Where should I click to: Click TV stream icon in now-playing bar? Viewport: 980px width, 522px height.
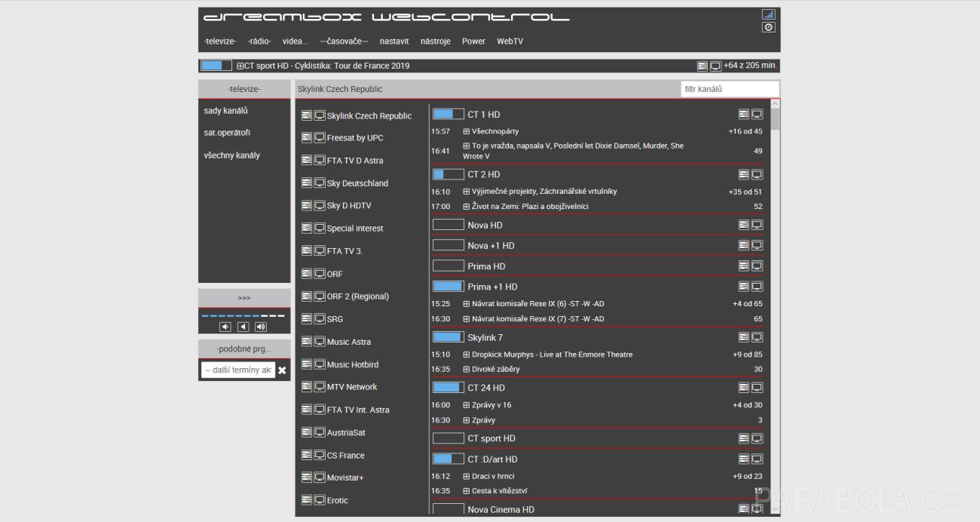tap(715, 66)
